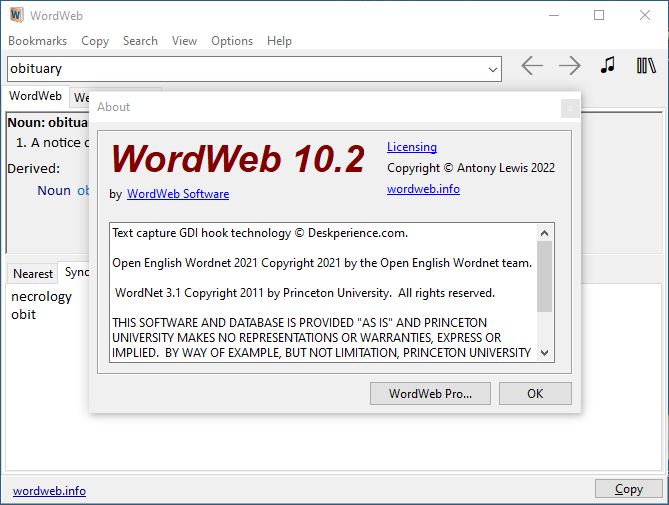Open the WordWeb Software link

coord(178,194)
